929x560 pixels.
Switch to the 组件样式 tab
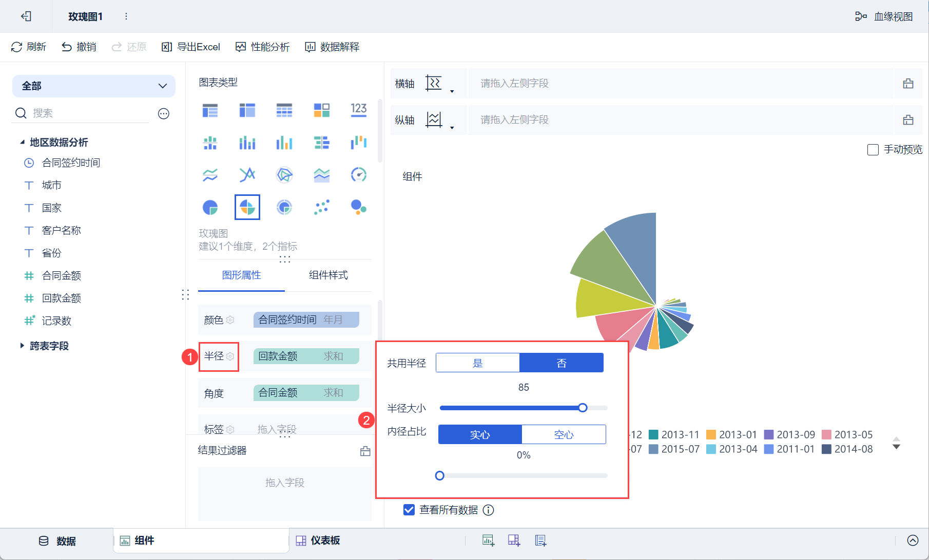[x=328, y=275]
